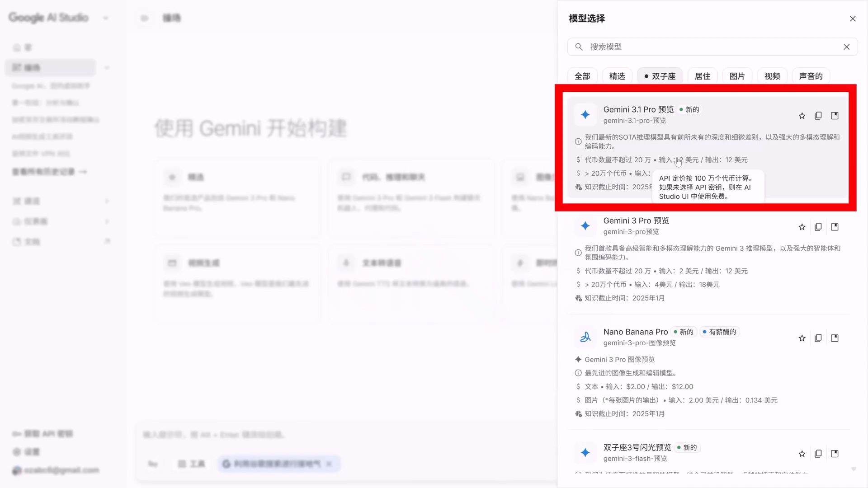Star the Gemini 3 Pro 预览 model
The height and width of the screenshot is (488, 868).
pyautogui.click(x=802, y=227)
